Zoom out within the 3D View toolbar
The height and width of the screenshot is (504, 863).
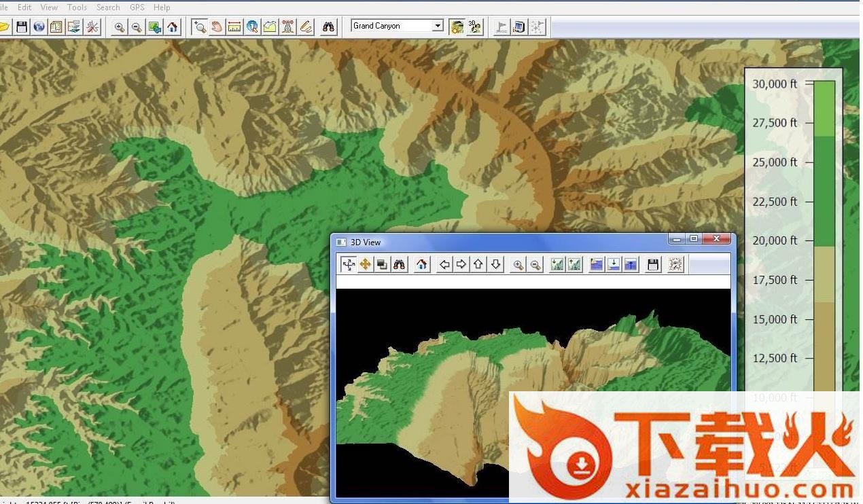535,264
